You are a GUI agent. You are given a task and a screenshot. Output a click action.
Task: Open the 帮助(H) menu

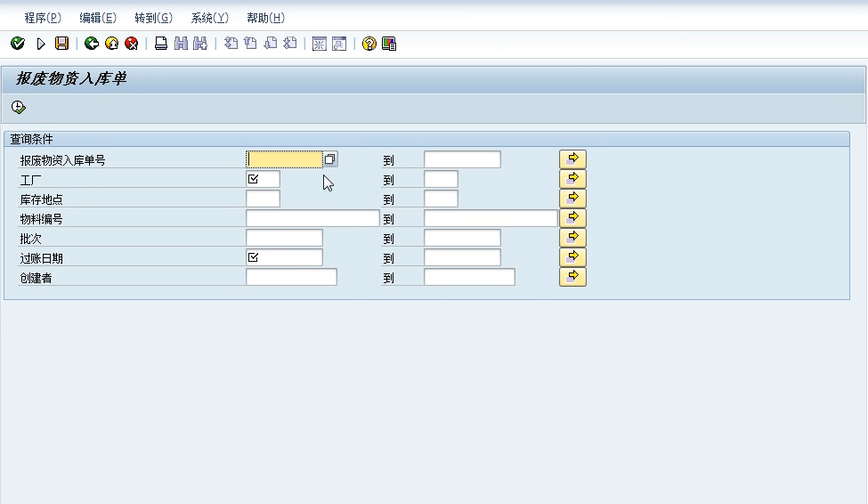point(265,18)
